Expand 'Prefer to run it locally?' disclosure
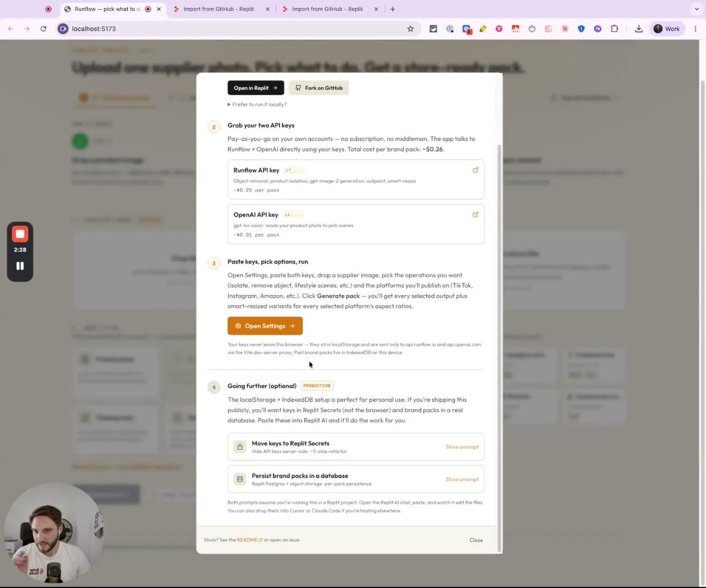The width and height of the screenshot is (706, 588). coord(257,104)
